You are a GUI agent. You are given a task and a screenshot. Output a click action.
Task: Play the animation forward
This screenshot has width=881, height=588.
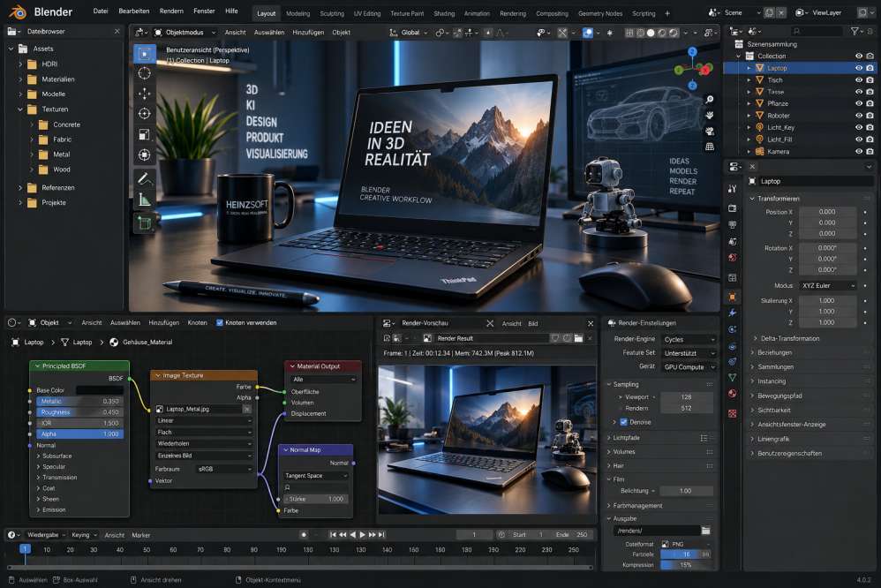coord(362,535)
